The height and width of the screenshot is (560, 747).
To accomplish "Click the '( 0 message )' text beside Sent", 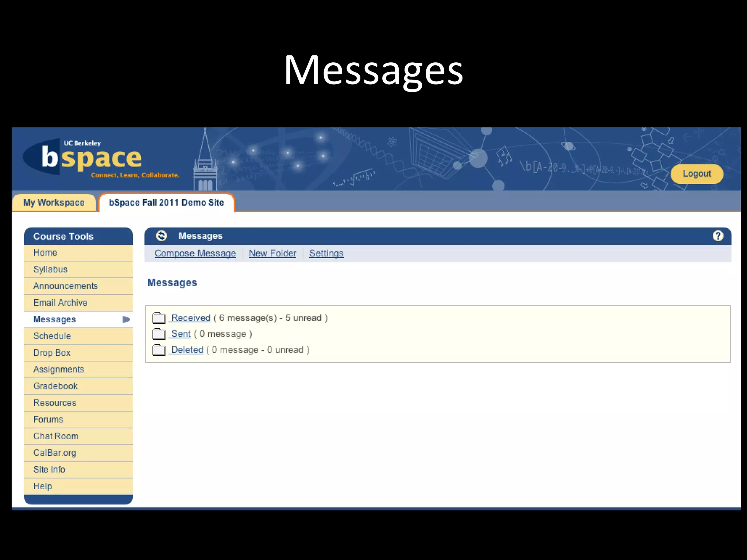I will click(x=223, y=334).
